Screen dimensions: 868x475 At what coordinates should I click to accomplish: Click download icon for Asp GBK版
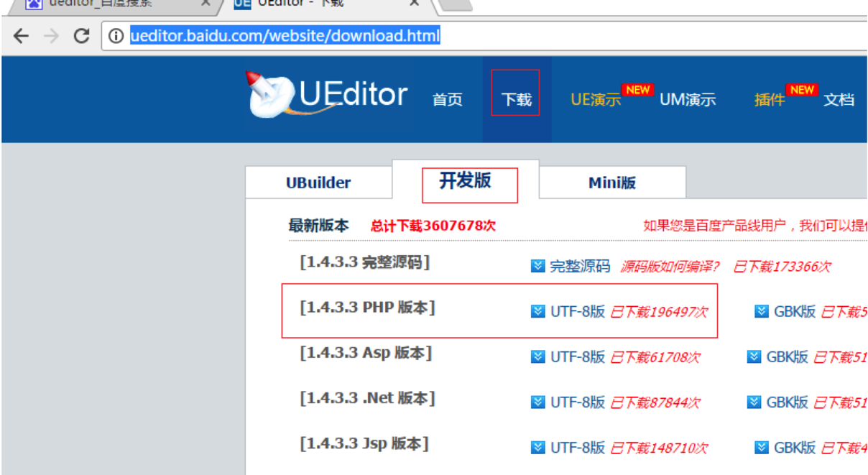(754, 356)
